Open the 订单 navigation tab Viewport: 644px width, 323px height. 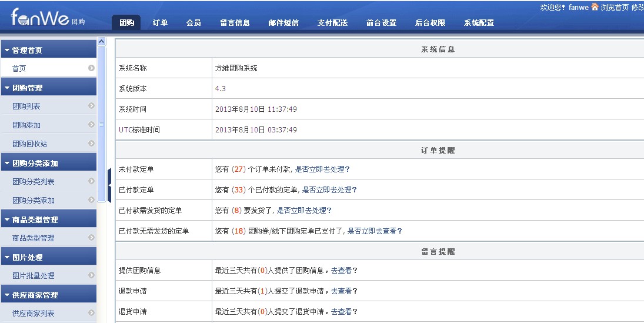160,22
